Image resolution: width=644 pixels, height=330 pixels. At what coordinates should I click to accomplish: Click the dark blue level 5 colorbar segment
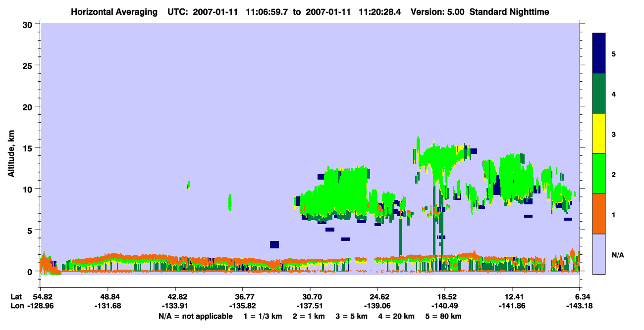[599, 53]
